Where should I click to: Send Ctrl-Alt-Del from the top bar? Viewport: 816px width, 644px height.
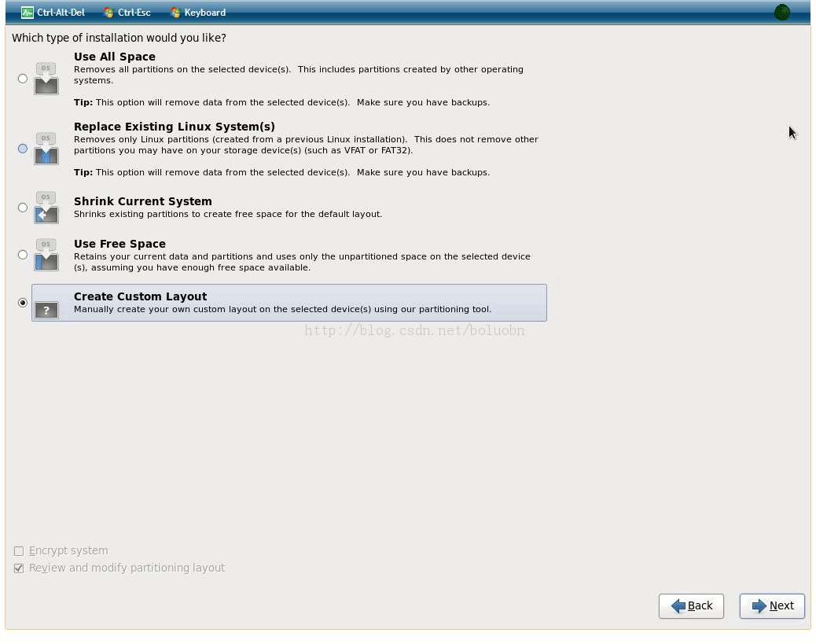tap(53, 13)
